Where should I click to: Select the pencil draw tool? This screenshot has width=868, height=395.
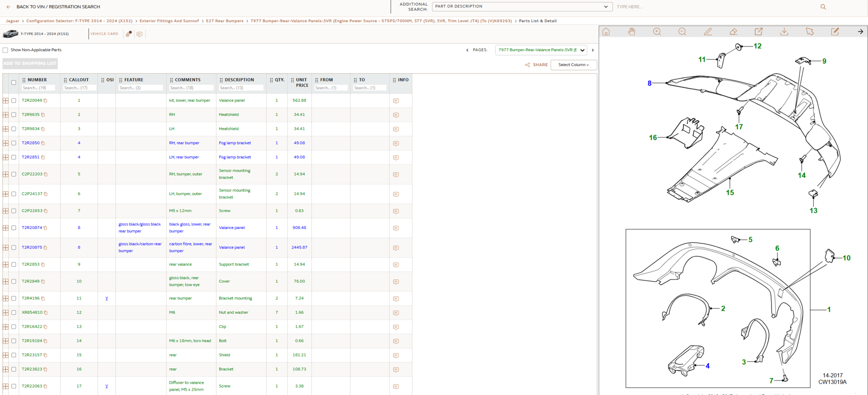(x=708, y=32)
